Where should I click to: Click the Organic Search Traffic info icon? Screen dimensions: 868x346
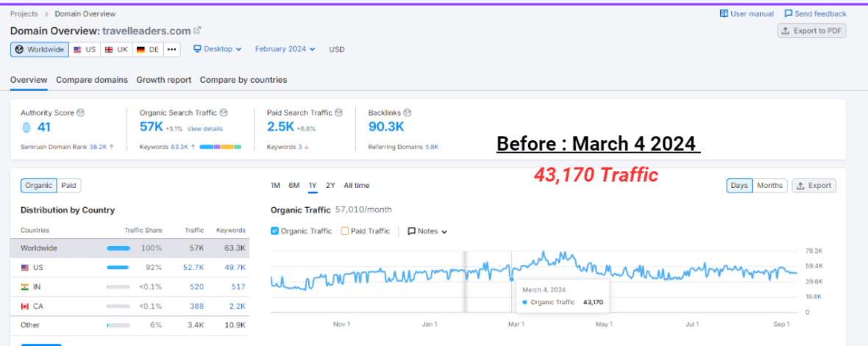pyautogui.click(x=224, y=113)
